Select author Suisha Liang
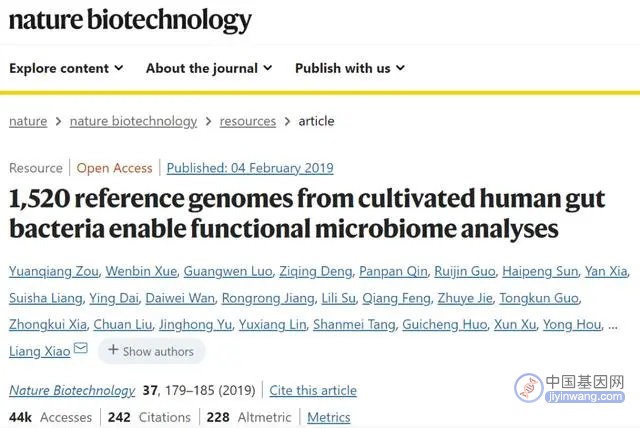This screenshot has width=640, height=428. 46,298
